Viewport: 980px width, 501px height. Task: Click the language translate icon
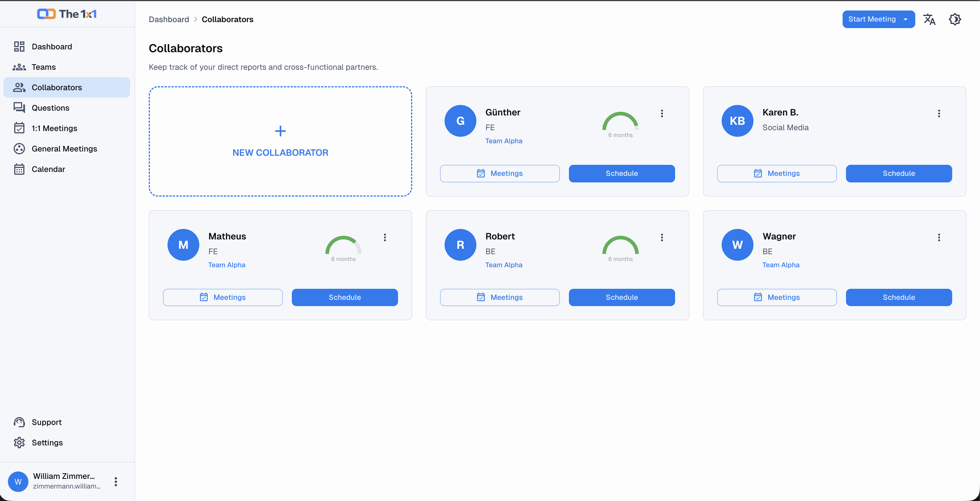(929, 19)
